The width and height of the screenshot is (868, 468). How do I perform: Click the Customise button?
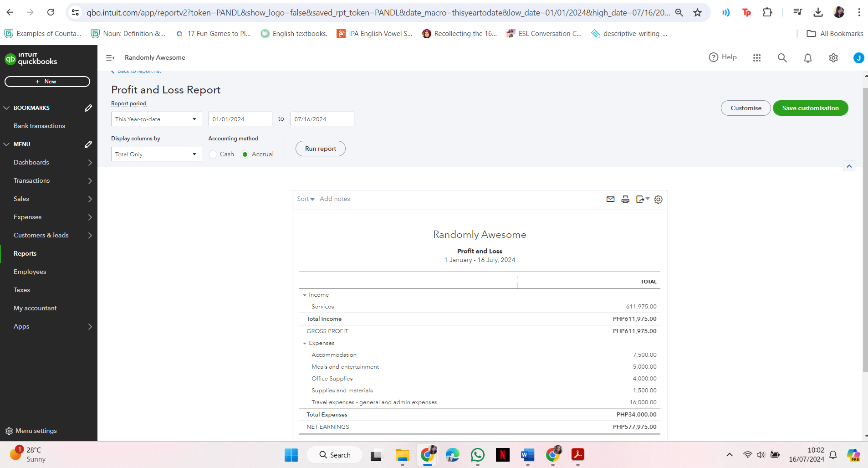[746, 108]
